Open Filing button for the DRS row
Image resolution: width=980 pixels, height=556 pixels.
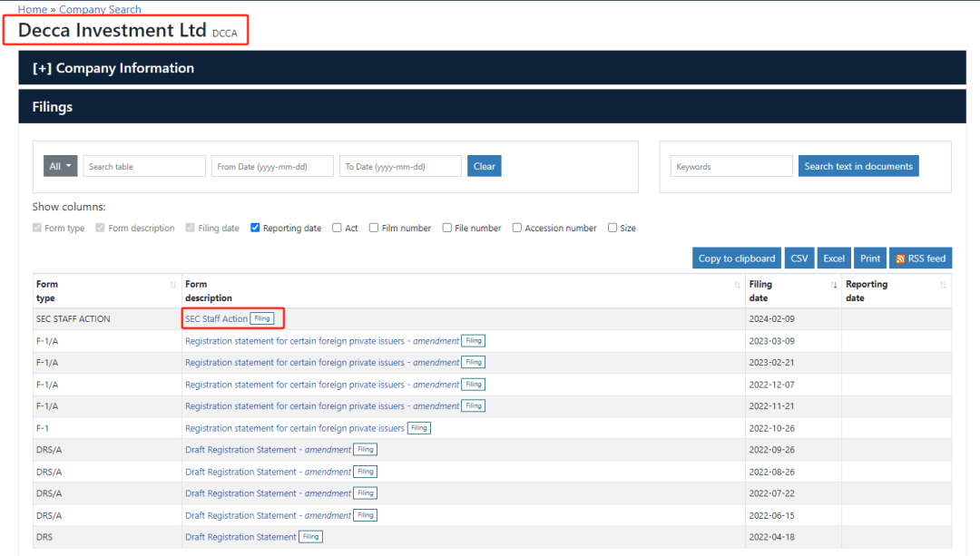310,537
